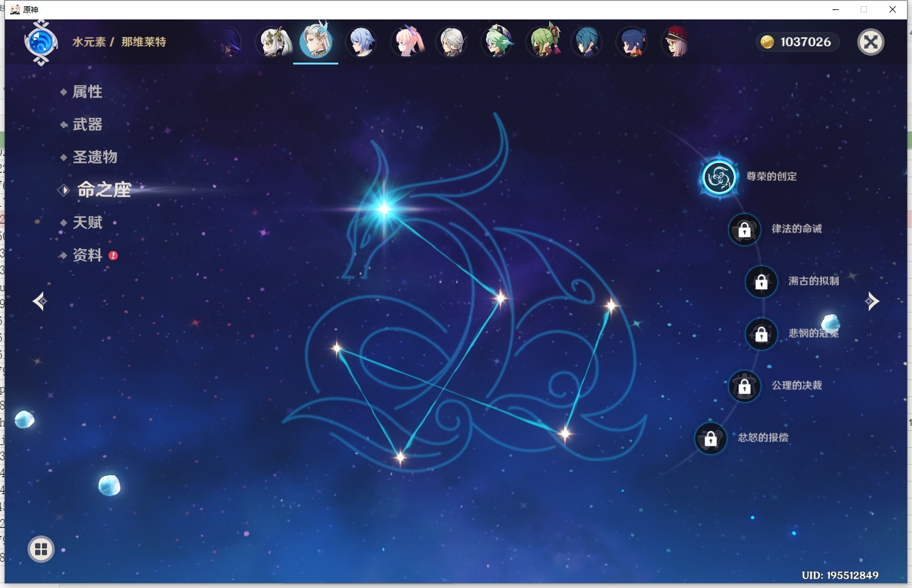Click the 水元素 / 那维莱特 title text
Viewport: 912px width, 588px height.
coord(119,42)
